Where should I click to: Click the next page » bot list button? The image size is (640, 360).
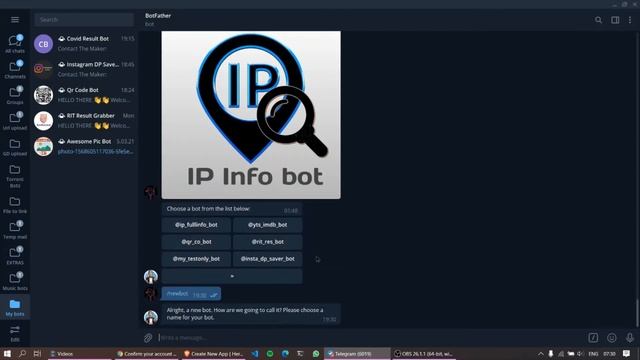pos(232,276)
